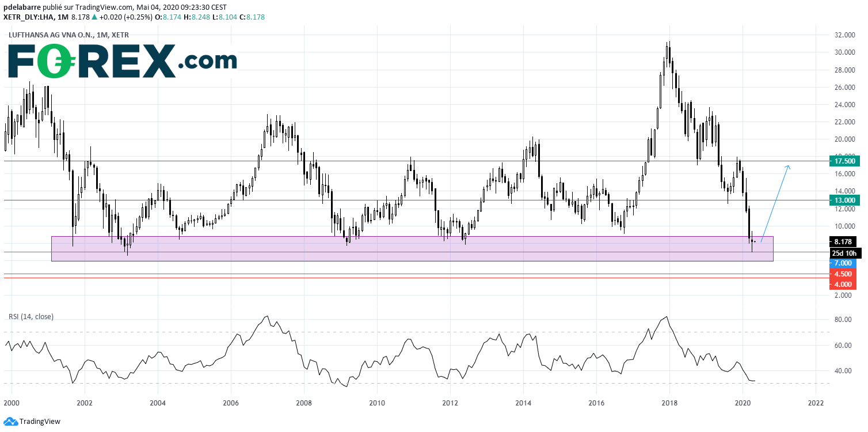Click the 25d 10h countdown label
Screen dimensions: 868x432
[x=844, y=253]
